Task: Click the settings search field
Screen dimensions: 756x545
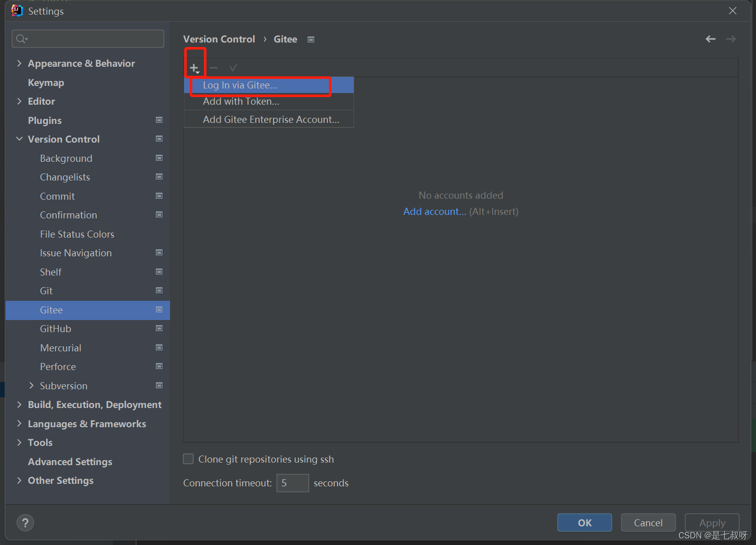Action: [x=88, y=39]
